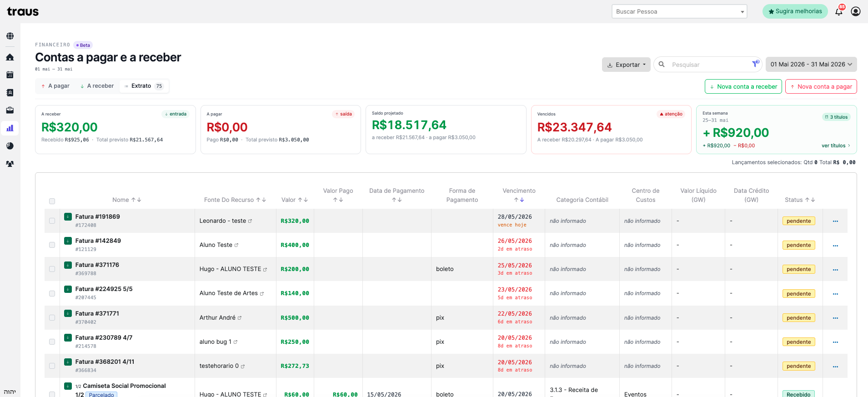868x397 pixels.
Task: Sort table by Valor column
Action: pyautogui.click(x=303, y=200)
